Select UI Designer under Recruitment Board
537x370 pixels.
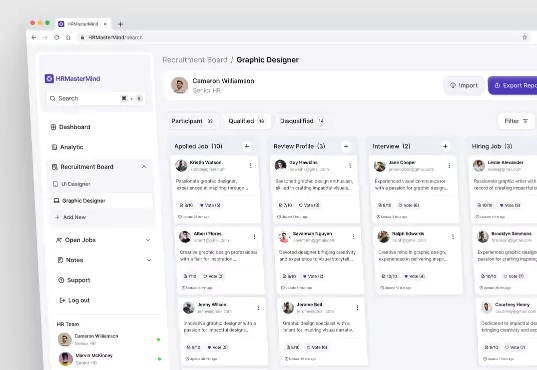tap(72, 184)
